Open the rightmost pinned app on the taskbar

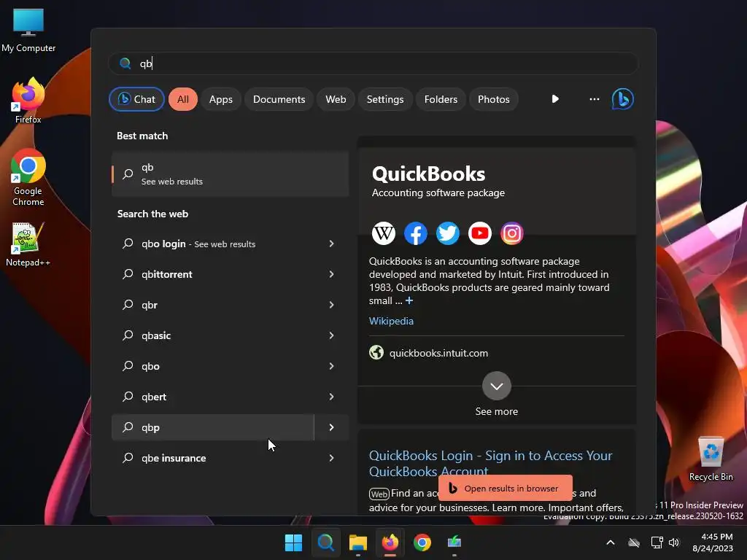[454, 542]
